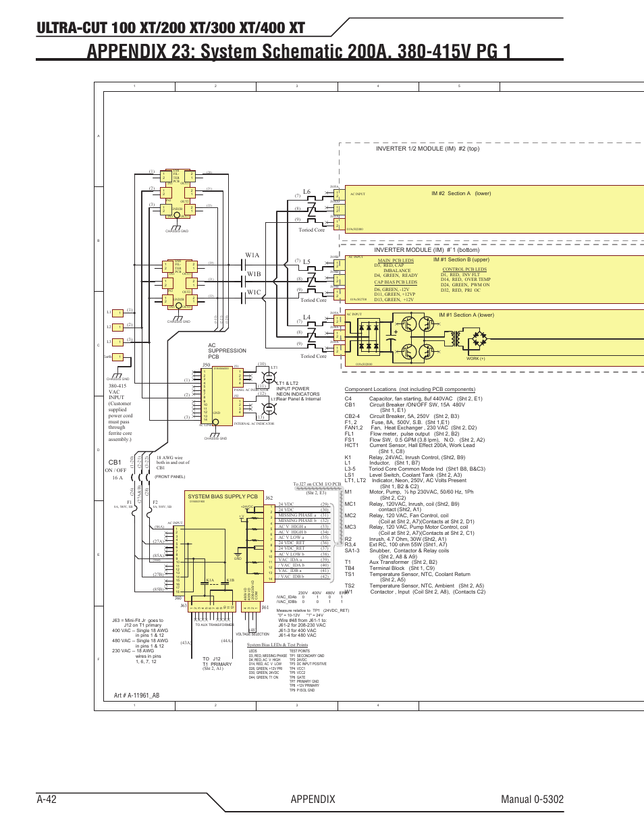Select the Earth input terminal box
The height and width of the screenshot is (834, 644).
point(118,357)
